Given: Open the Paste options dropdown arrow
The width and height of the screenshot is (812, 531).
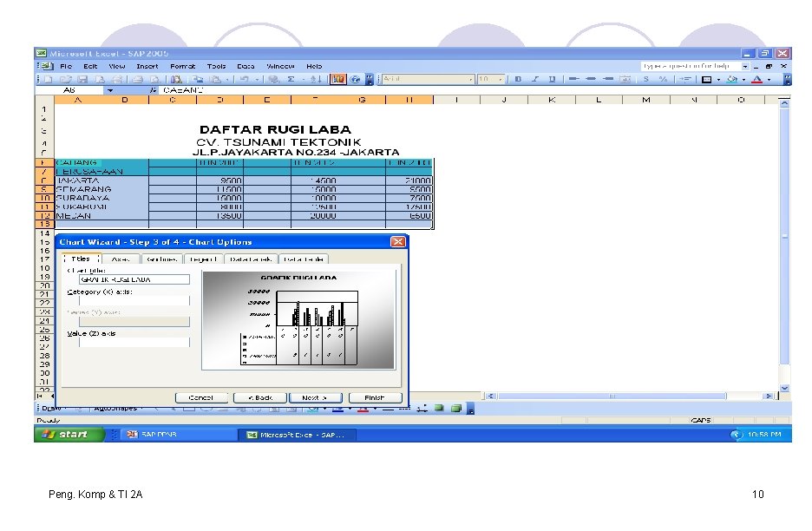Looking at the screenshot, I should tap(226, 80).
